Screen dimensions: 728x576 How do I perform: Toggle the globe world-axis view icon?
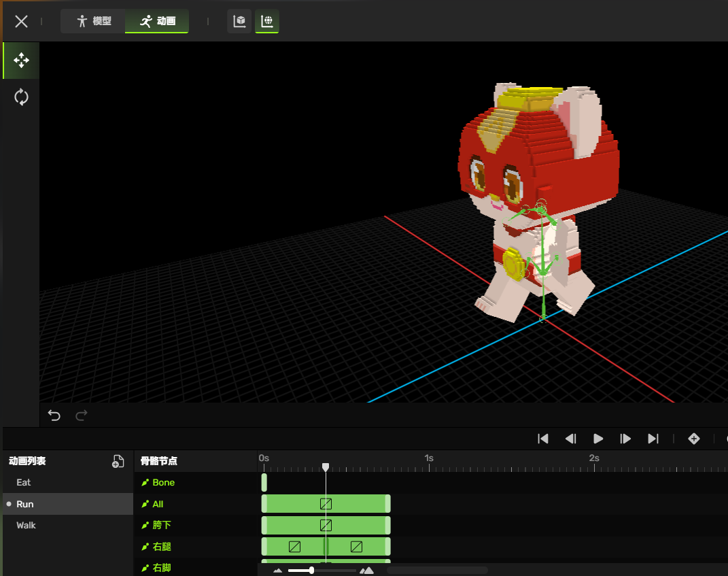click(x=267, y=21)
